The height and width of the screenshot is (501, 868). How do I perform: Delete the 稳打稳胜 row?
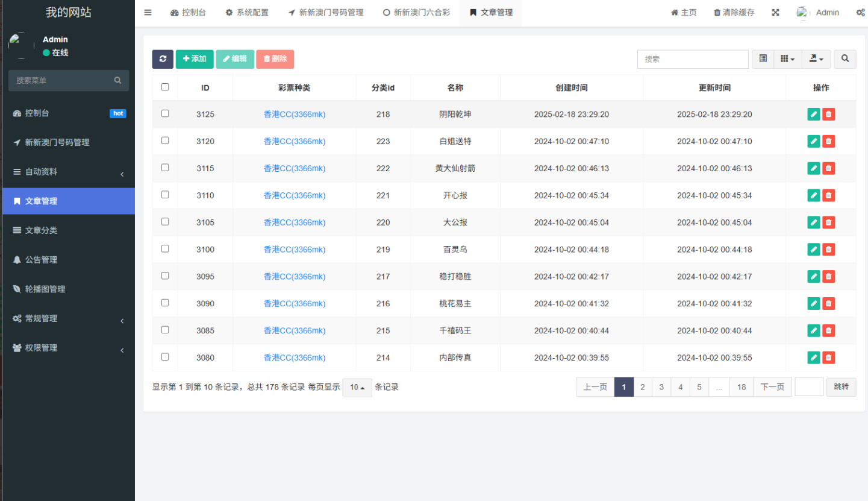[829, 277]
